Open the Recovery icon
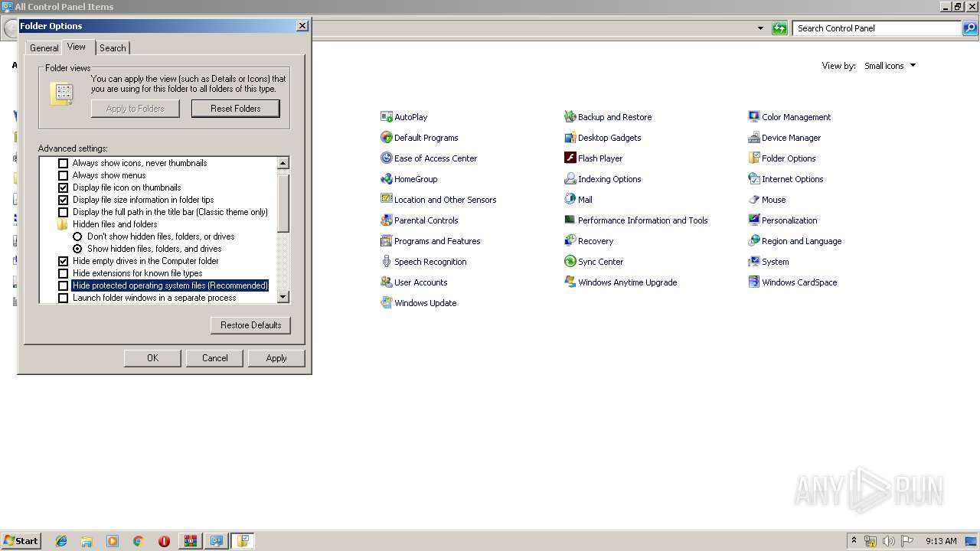This screenshot has height=551, width=980. (x=570, y=241)
